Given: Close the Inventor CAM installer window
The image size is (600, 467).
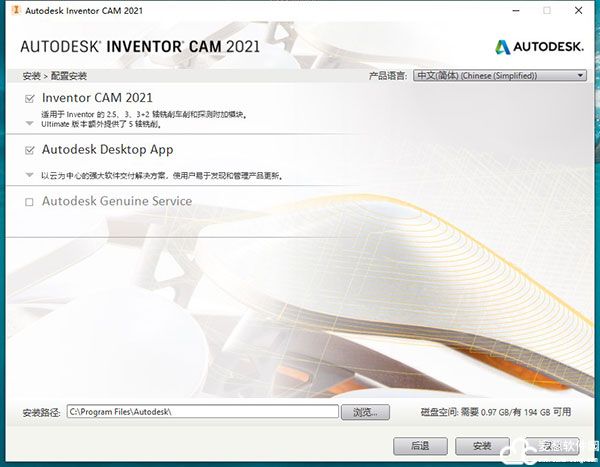Looking at the screenshot, I should [x=579, y=10].
